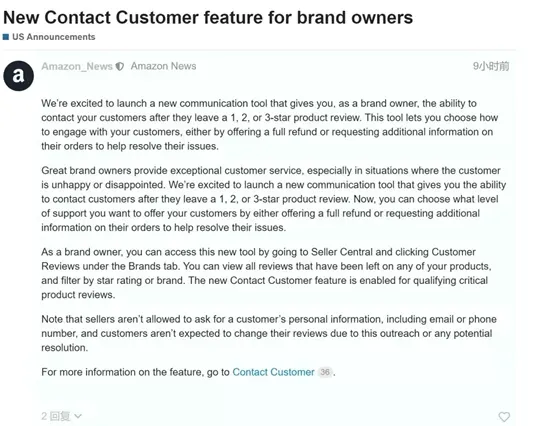Open the Amazon_News username profile
The image size is (544, 426).
77,66
